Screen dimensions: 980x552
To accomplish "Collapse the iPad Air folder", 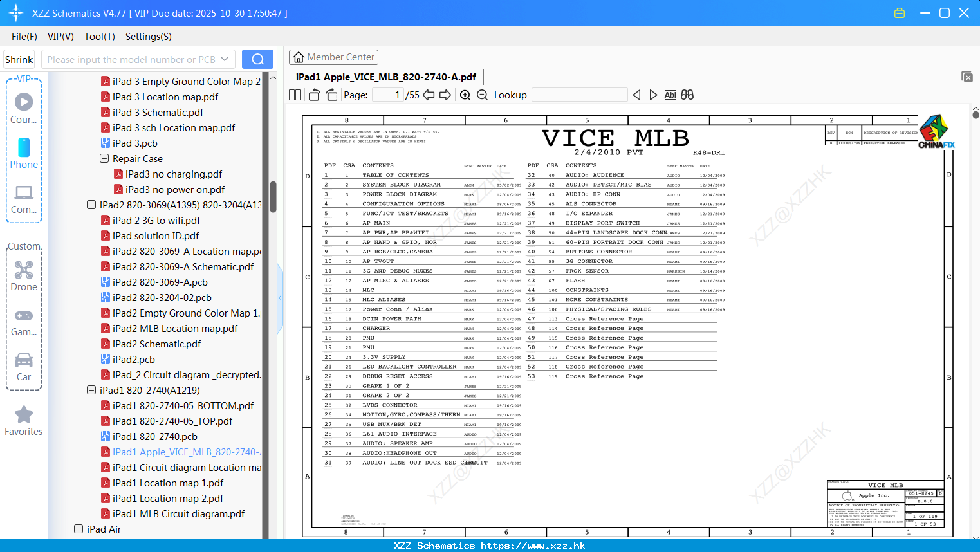I will (79, 529).
